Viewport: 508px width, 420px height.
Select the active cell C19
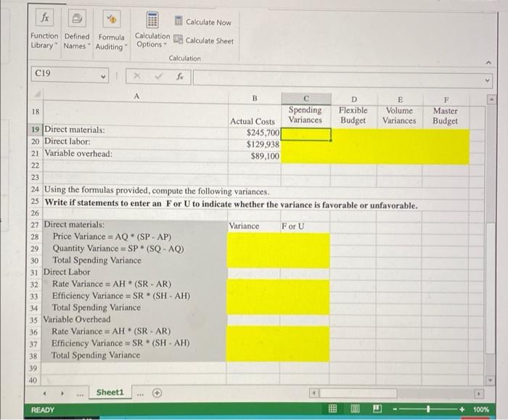point(306,134)
